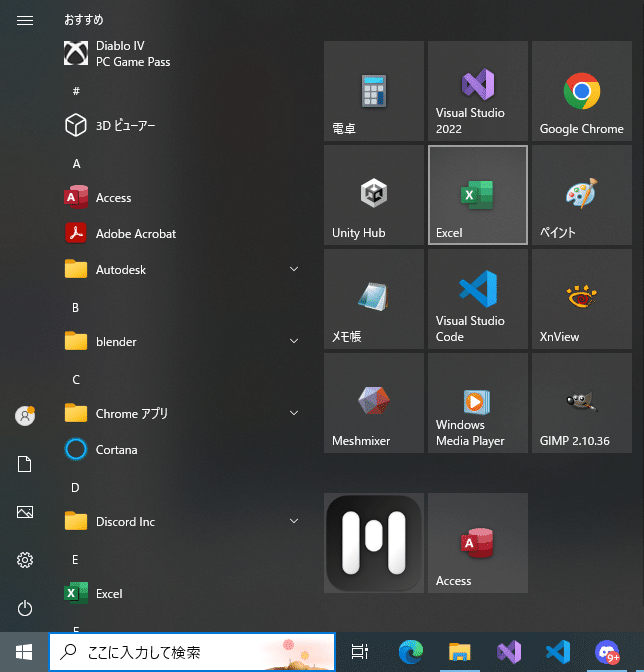
Task: Launch GIMP 2.10.36 tile
Action: tap(582, 403)
